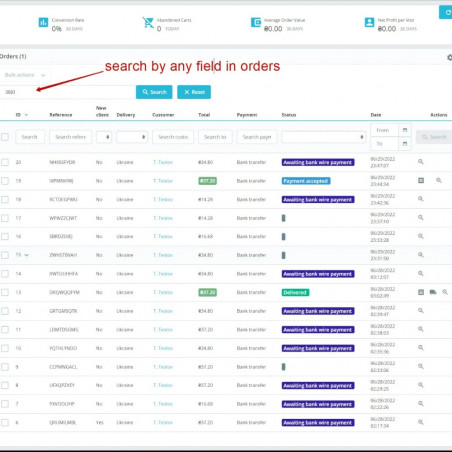452x452 pixels.
Task: Click the Abandoned Carts cart icon
Action: click(x=148, y=23)
